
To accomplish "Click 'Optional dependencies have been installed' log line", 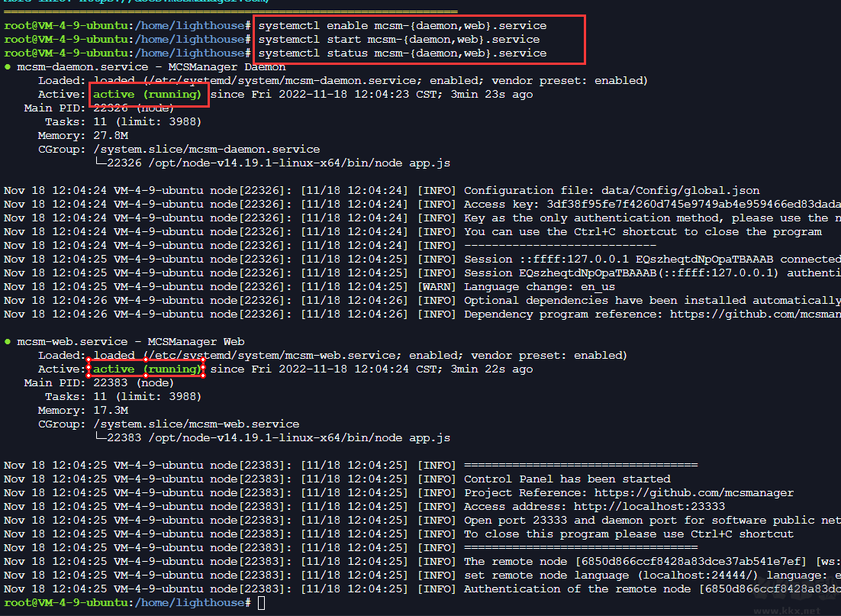I will [x=652, y=301].
